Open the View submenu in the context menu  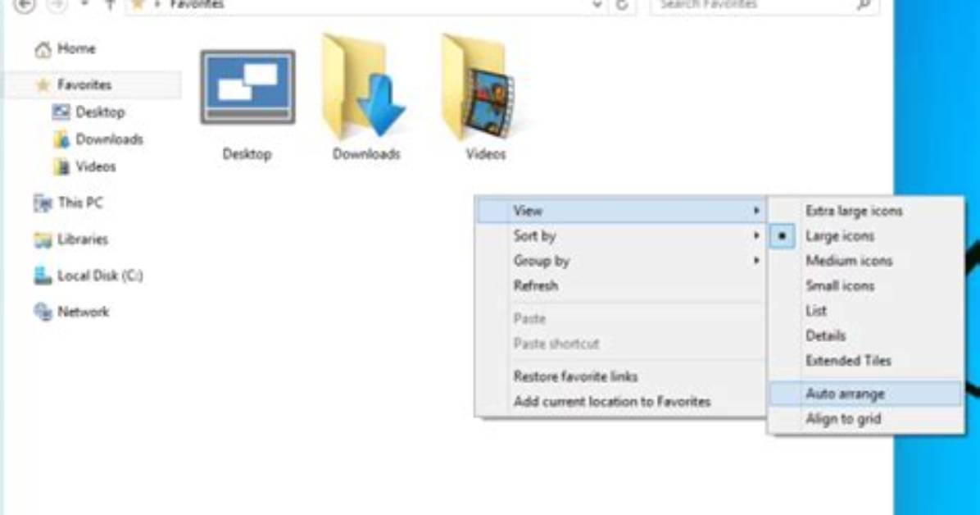coord(620,211)
